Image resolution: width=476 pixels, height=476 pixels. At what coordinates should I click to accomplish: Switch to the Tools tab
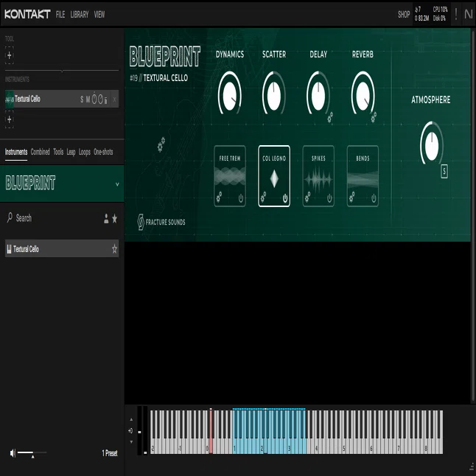point(58,152)
